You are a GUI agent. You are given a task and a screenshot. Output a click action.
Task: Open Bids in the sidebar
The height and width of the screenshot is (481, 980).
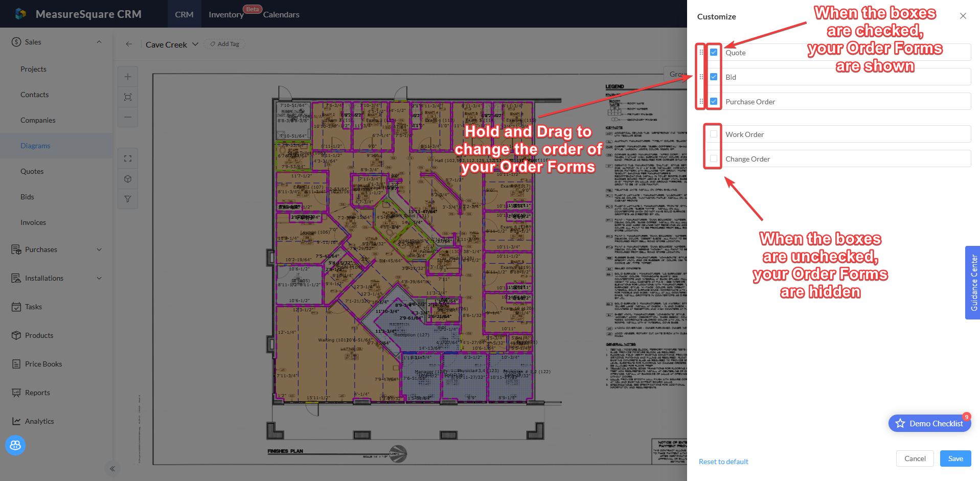click(27, 197)
